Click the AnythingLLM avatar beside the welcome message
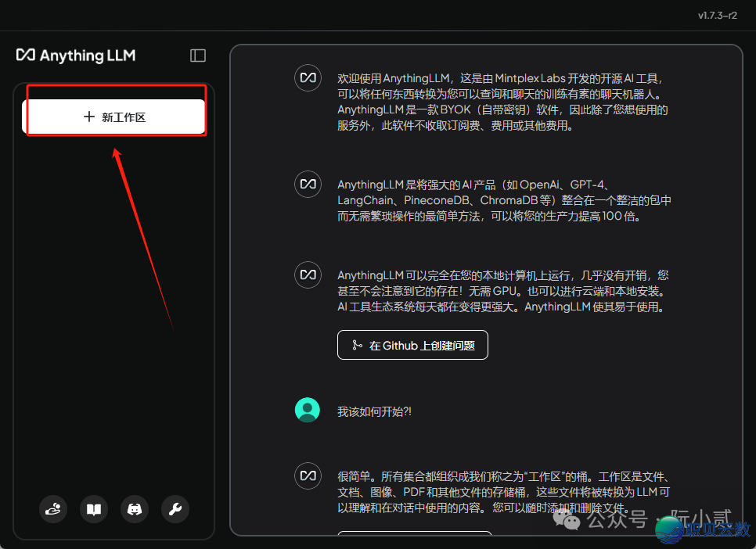Image resolution: width=756 pixels, height=549 pixels. pos(308,77)
